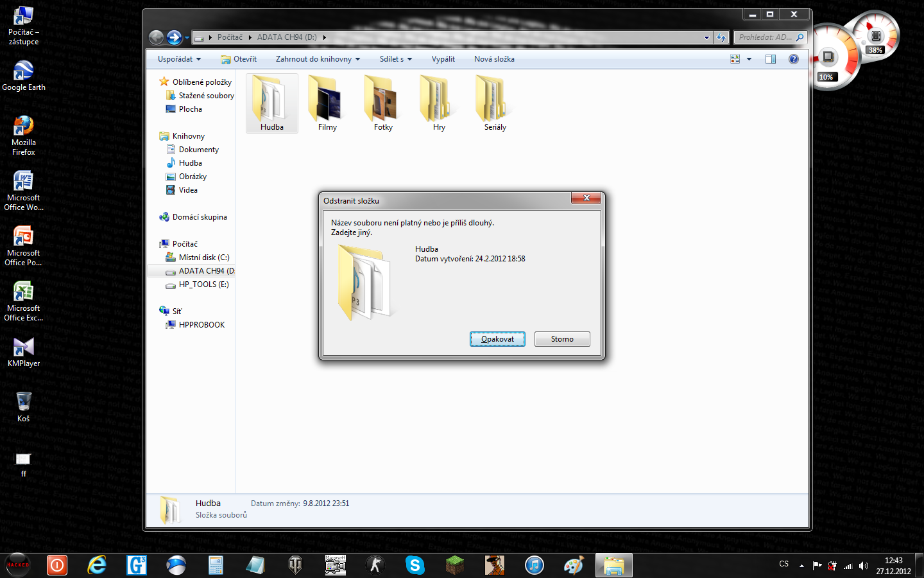Click Počítač in the address breadcrumb
Image resolution: width=924 pixels, height=578 pixels.
(230, 37)
